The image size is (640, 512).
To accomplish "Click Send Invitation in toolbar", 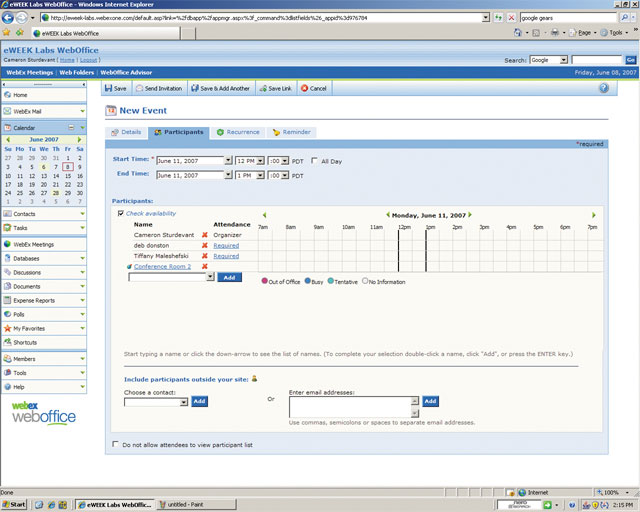I will 159,88.
